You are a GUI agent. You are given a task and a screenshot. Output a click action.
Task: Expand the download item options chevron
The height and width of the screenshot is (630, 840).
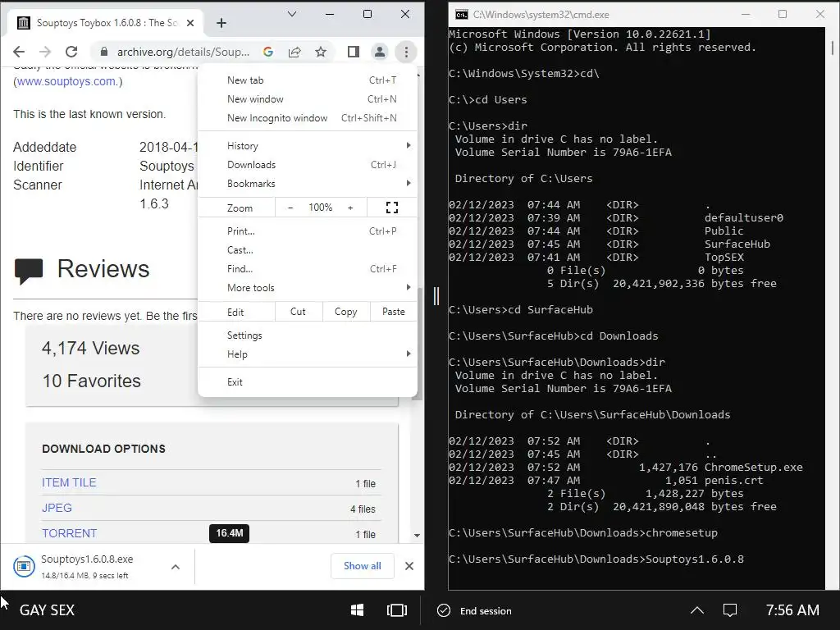pyautogui.click(x=176, y=566)
